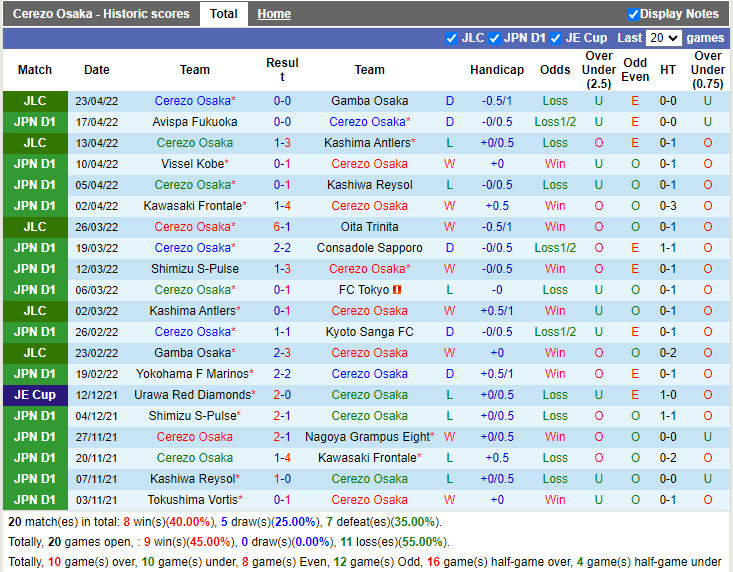Click the HT score 0-3 on 02/04/22
Screen dimensions: 733x572
coord(668,206)
